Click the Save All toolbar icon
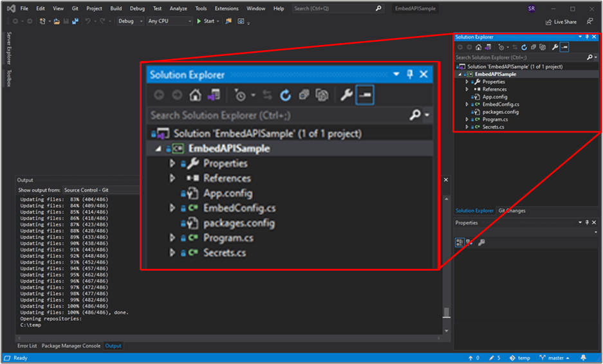603x364 pixels. [75, 21]
